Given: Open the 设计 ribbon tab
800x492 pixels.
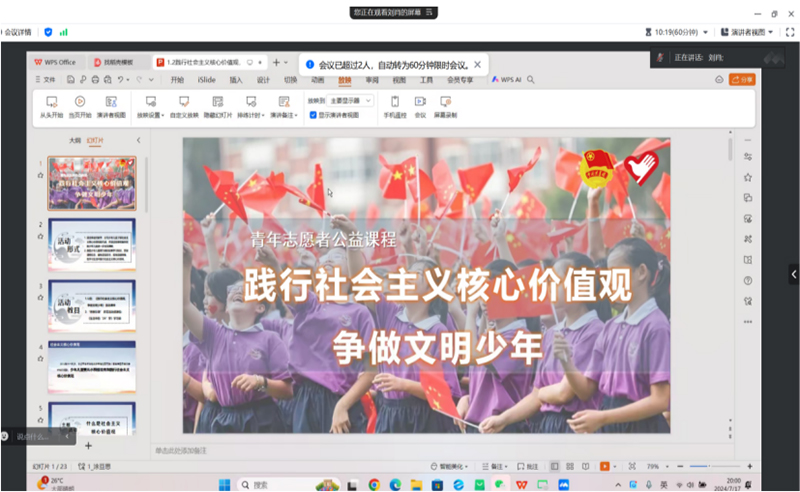Looking at the screenshot, I should coord(263,80).
